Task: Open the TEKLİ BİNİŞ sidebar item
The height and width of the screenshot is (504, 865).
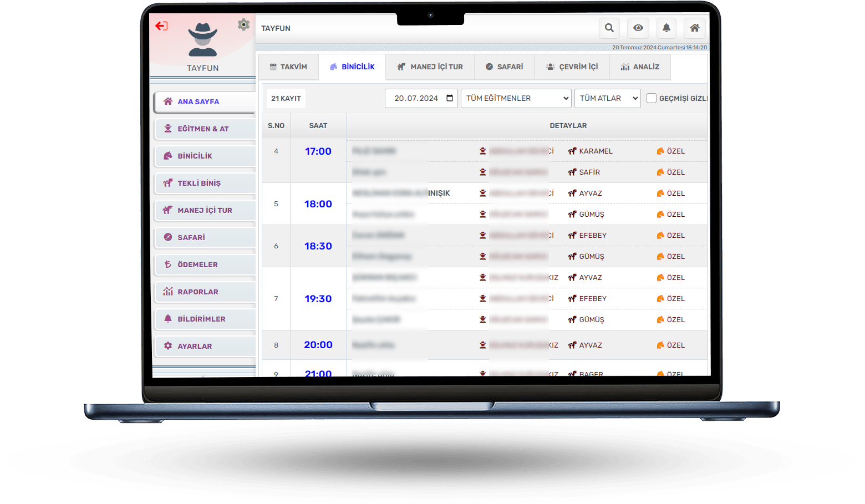Action: point(205,184)
